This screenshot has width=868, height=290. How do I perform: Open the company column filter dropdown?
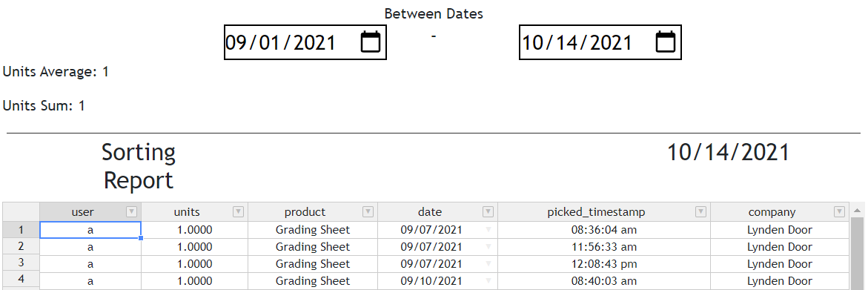(x=840, y=211)
